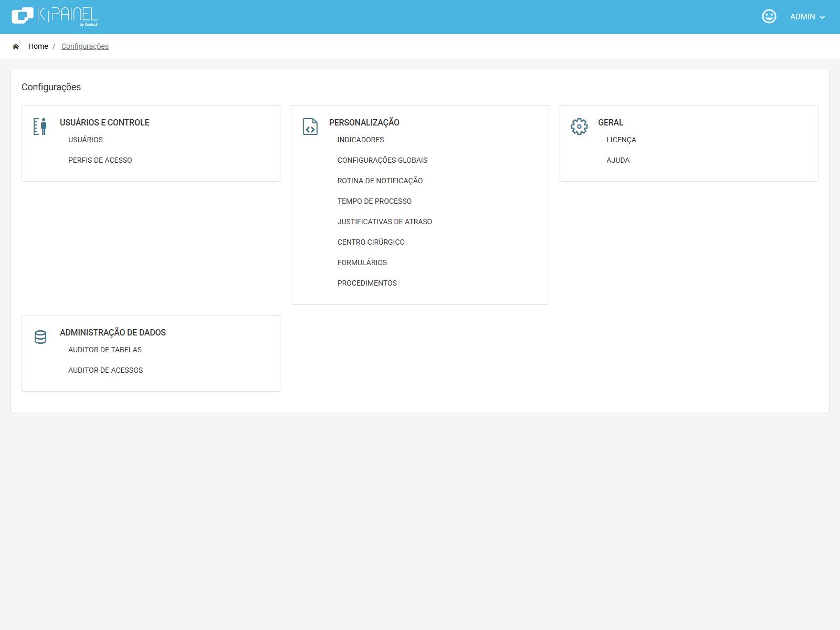The width and height of the screenshot is (840, 630).
Task: Select JUSTIFICATIVAS DE ATRASO
Action: [385, 222]
